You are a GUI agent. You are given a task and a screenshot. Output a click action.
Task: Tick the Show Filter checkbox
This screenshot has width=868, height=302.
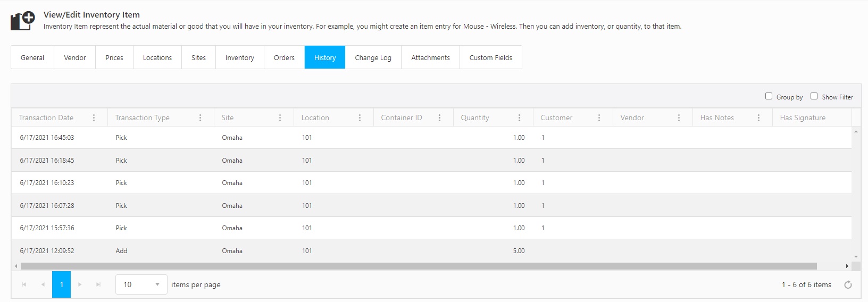814,96
